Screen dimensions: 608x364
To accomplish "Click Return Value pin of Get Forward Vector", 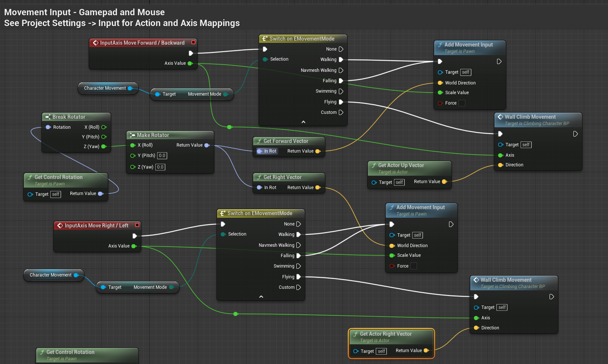I will coord(318,151).
